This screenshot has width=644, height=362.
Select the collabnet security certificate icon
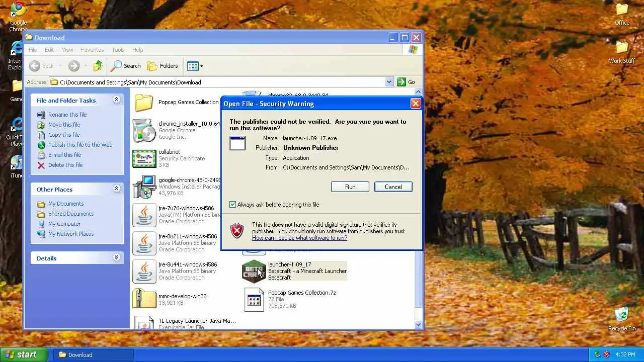coord(144,158)
